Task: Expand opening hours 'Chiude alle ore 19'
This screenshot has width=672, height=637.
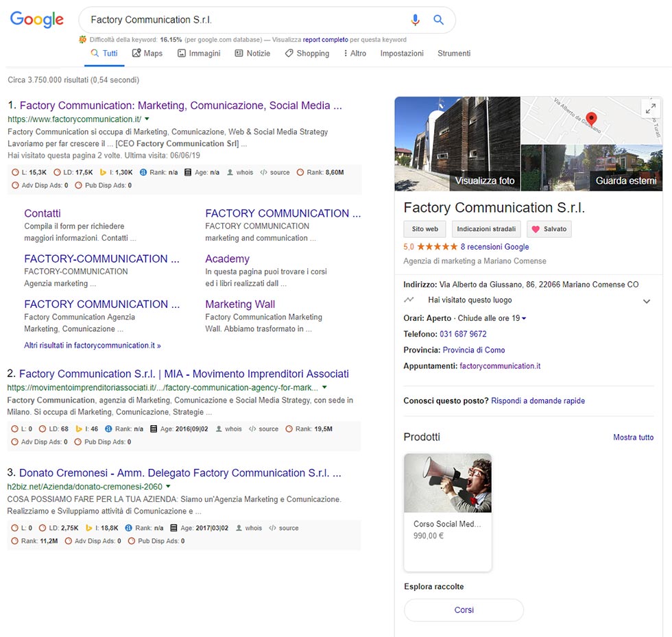Action: [492, 318]
